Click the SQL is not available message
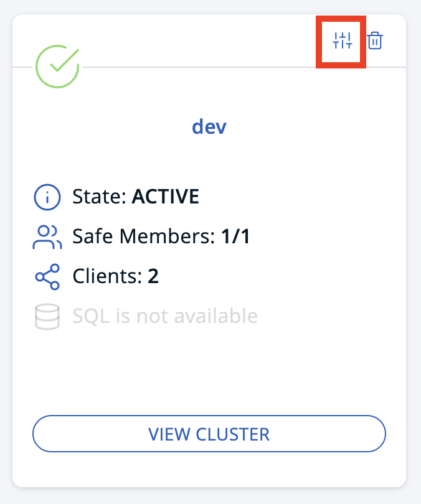The image size is (421, 504). point(165,315)
